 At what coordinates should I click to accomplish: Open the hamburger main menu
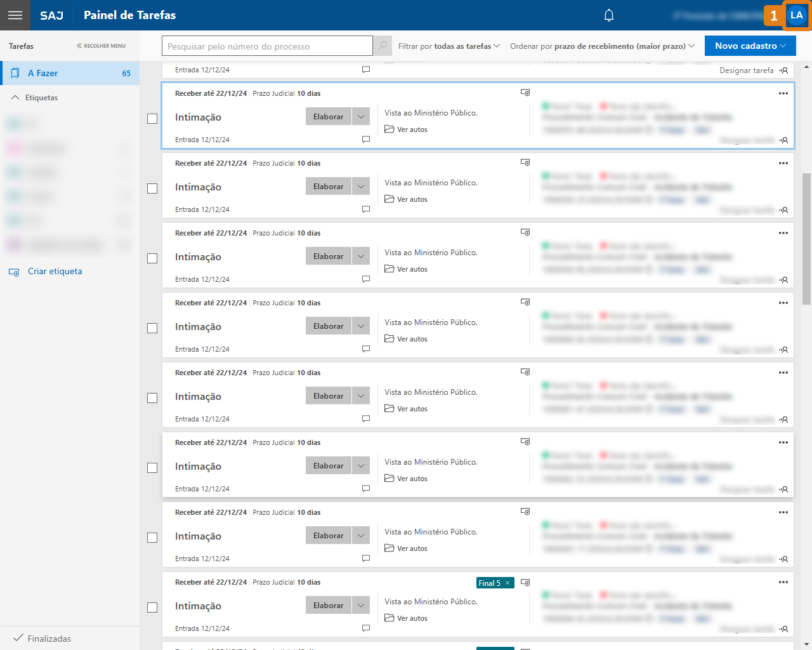point(15,15)
